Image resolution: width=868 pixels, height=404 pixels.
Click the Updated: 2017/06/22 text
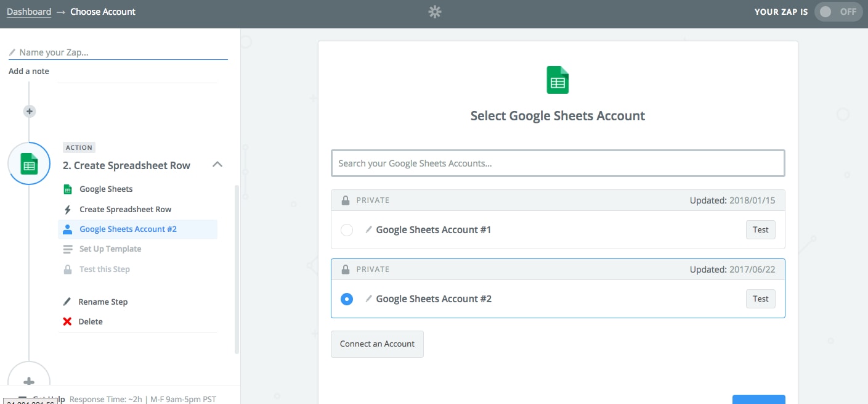pos(732,270)
